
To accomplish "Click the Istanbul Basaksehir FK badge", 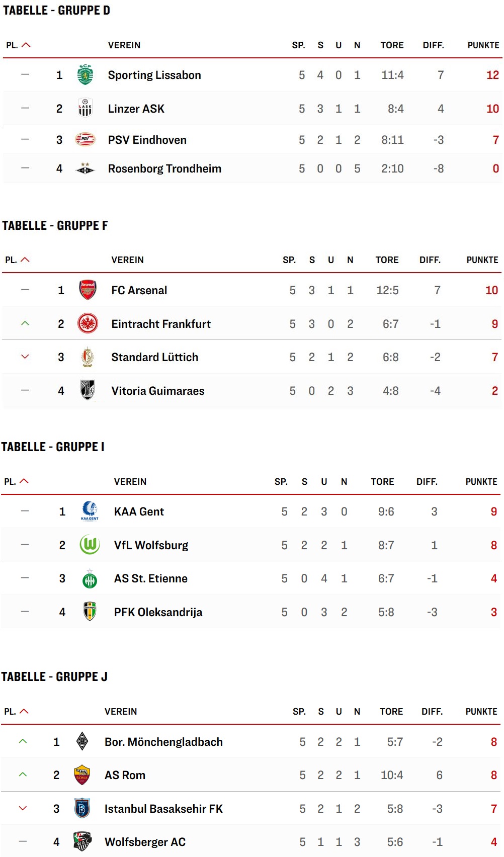I will point(82,808).
